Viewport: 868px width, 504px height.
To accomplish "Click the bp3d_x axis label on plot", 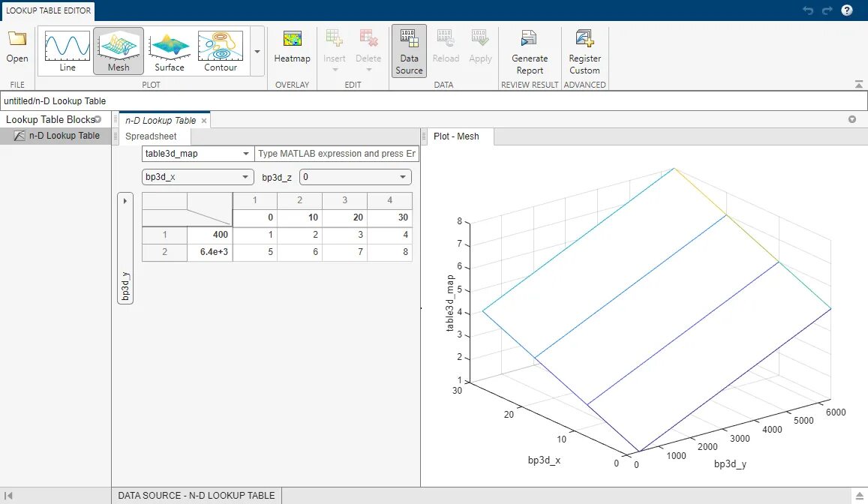I will (x=544, y=460).
